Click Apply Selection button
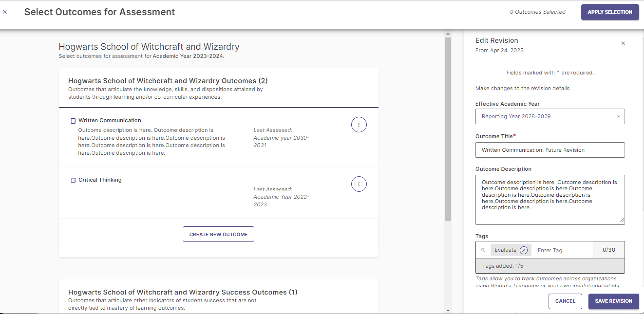The height and width of the screenshot is (314, 644). pos(610,12)
